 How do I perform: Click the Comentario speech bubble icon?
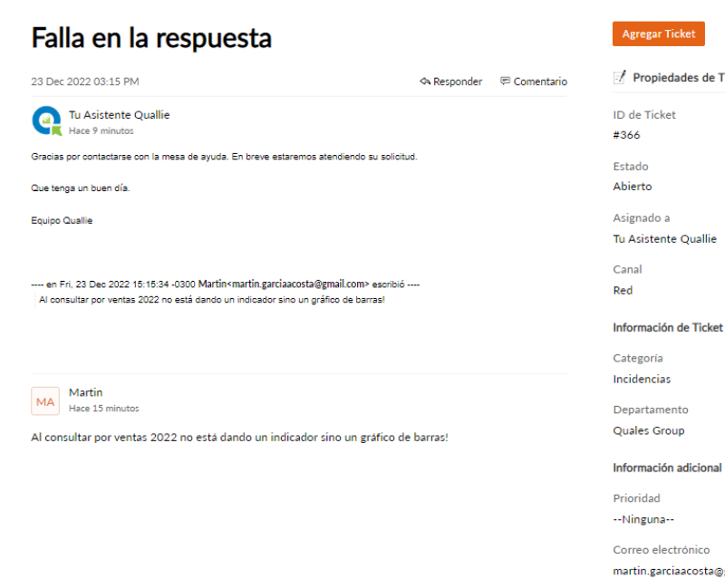click(x=505, y=82)
